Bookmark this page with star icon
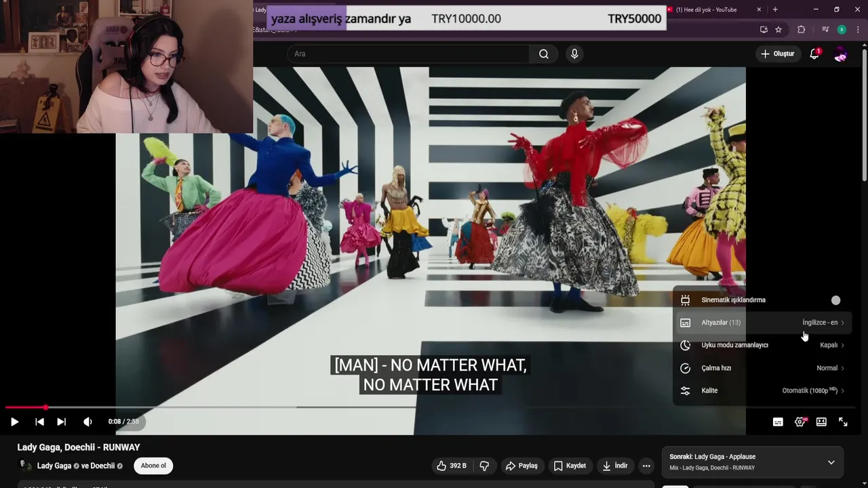The height and width of the screenshot is (488, 868). coord(778,29)
